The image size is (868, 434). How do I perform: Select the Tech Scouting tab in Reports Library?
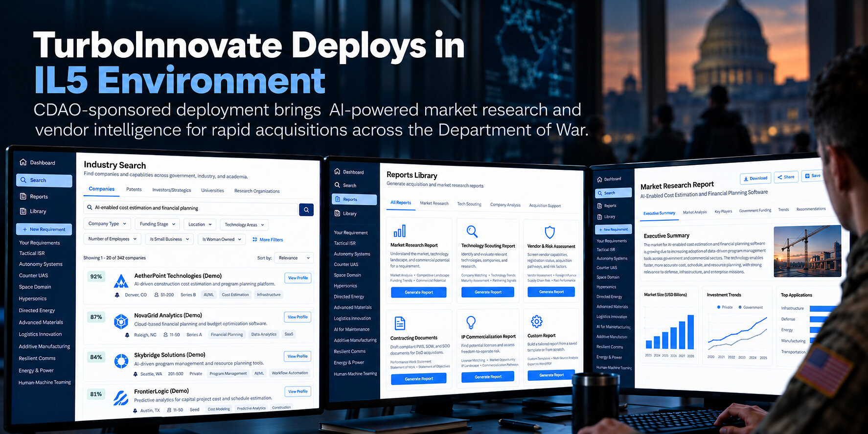[469, 204]
